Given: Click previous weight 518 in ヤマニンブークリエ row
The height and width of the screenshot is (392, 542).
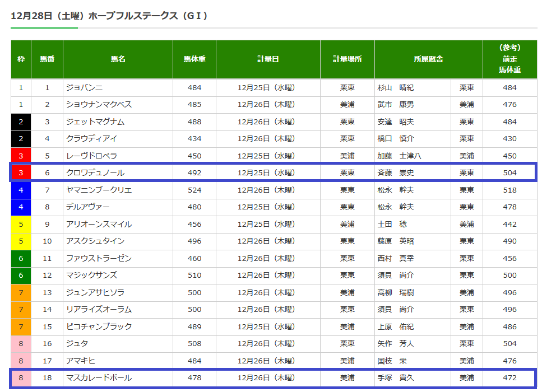Looking at the screenshot, I should (510, 190).
